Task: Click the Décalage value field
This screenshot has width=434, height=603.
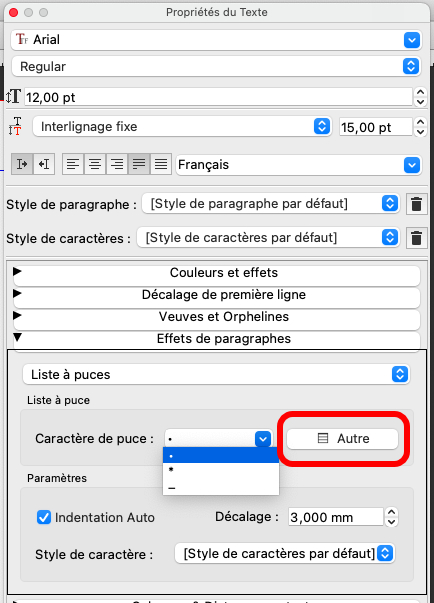Action: pyautogui.click(x=336, y=517)
